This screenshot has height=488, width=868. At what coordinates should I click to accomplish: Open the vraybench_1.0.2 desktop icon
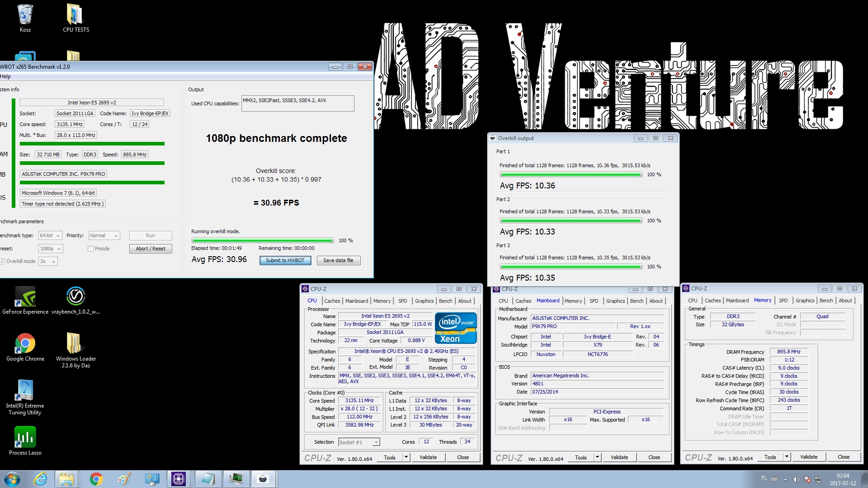pos(75,300)
